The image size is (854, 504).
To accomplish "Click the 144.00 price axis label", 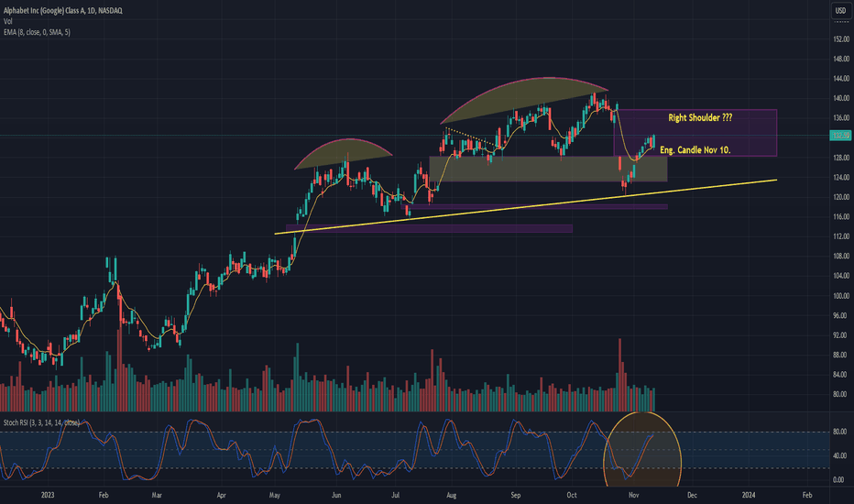I will point(841,79).
